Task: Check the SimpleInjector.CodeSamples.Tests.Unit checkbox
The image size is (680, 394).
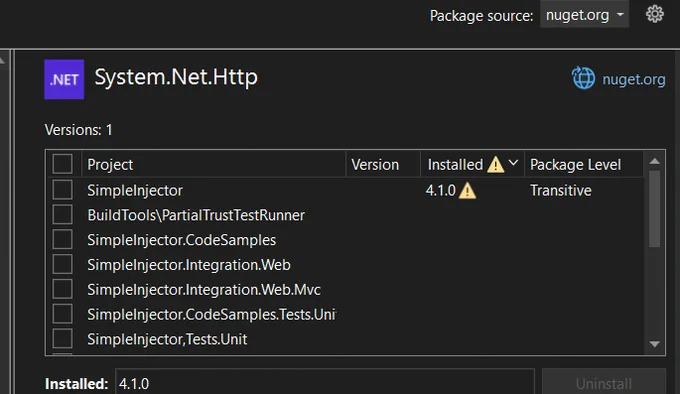Action: [62, 314]
